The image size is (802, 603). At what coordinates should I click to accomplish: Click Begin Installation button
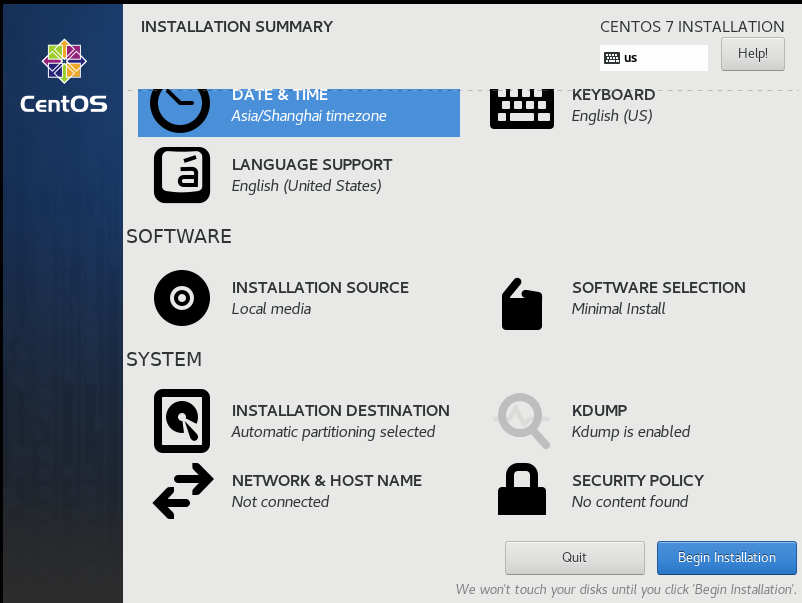(x=727, y=557)
